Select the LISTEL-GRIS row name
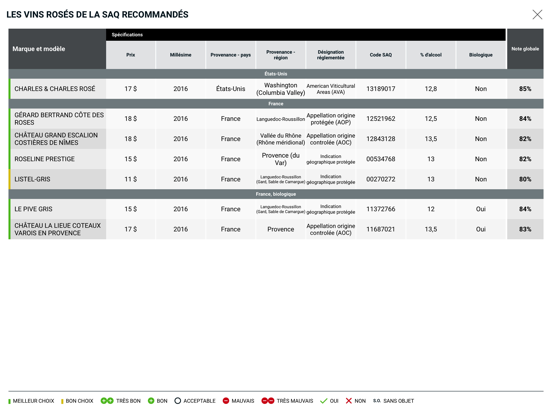This screenshot has height=414, width=552. click(32, 179)
